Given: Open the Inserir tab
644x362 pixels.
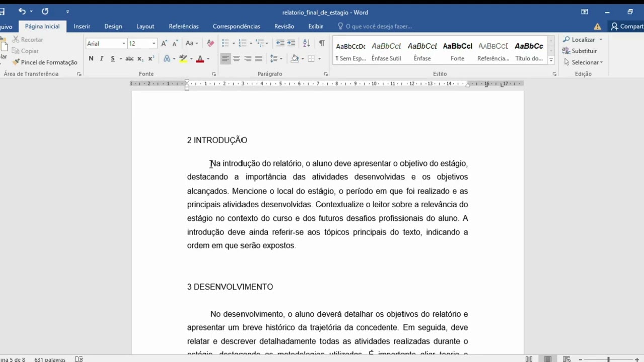Looking at the screenshot, I should click(x=82, y=26).
